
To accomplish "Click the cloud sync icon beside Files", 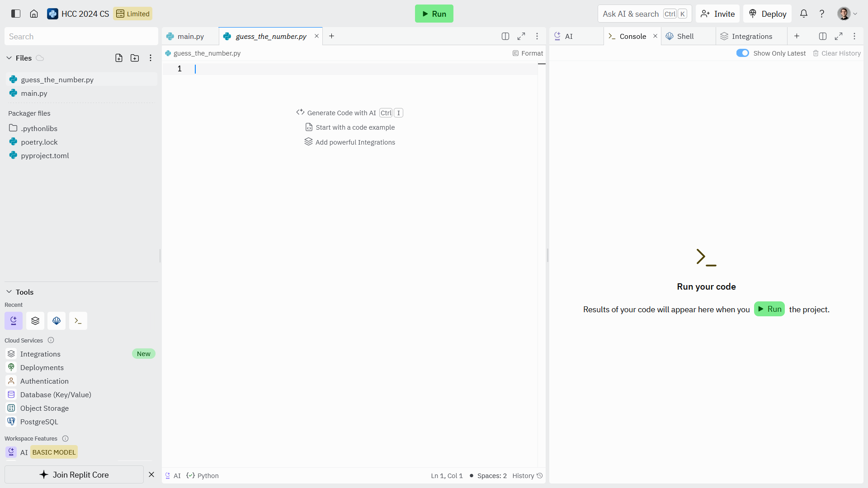I will click(40, 58).
